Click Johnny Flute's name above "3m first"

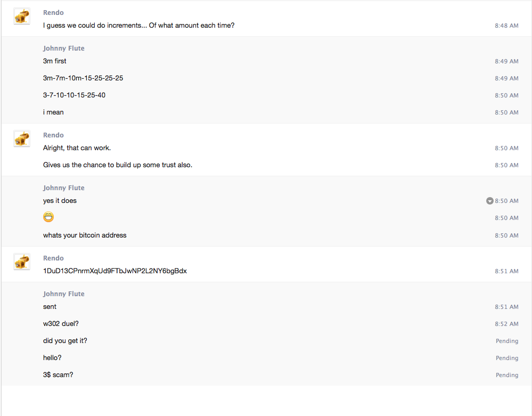pos(63,48)
